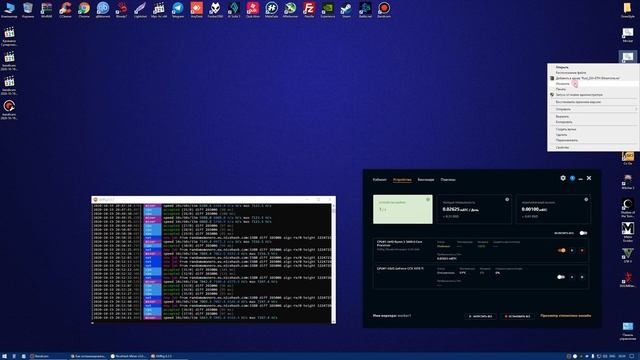Open the qBittorrent desktop shortcut
The image size is (640, 360).
(103, 9)
